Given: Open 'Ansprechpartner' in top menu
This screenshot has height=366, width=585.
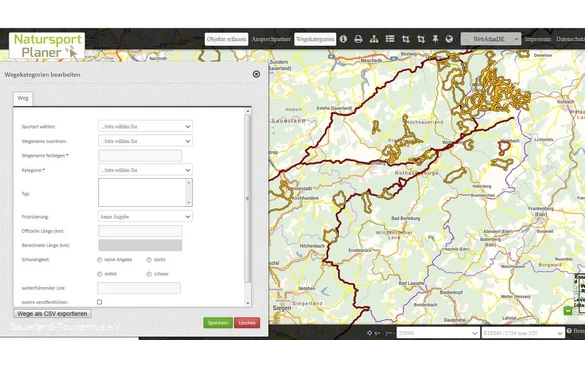Looking at the screenshot, I should (271, 39).
